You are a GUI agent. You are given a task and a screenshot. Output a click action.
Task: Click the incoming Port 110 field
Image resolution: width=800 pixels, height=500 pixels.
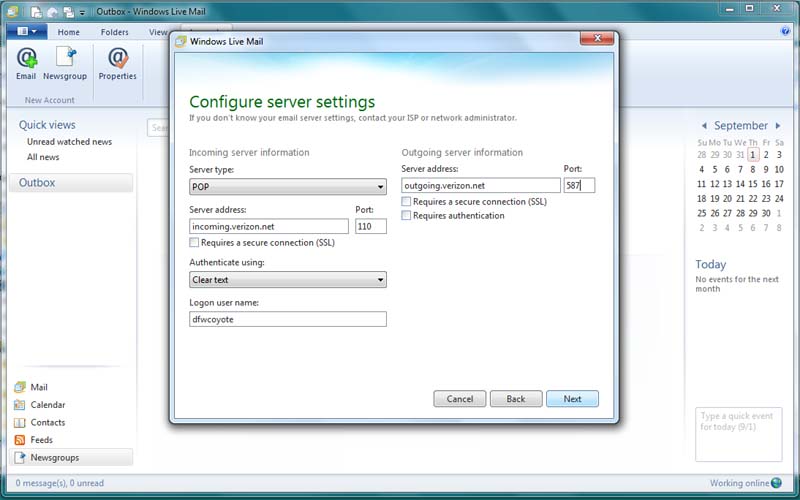(371, 226)
